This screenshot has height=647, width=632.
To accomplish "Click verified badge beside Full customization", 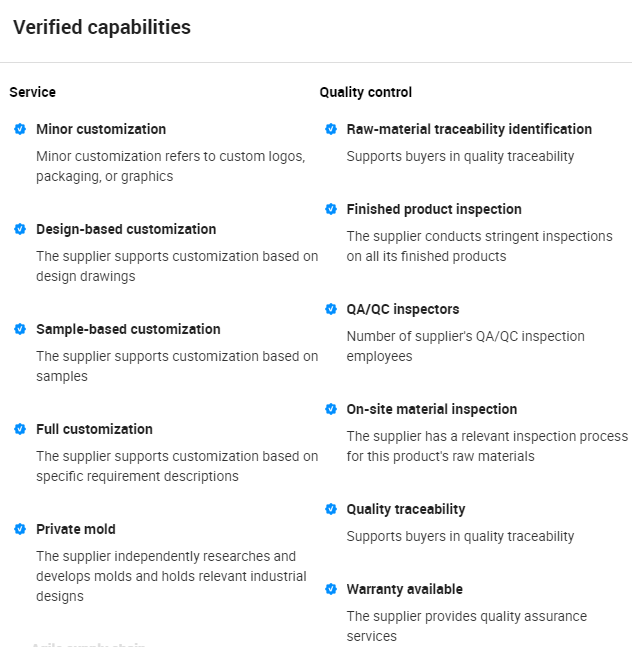I will pyautogui.click(x=20, y=429).
